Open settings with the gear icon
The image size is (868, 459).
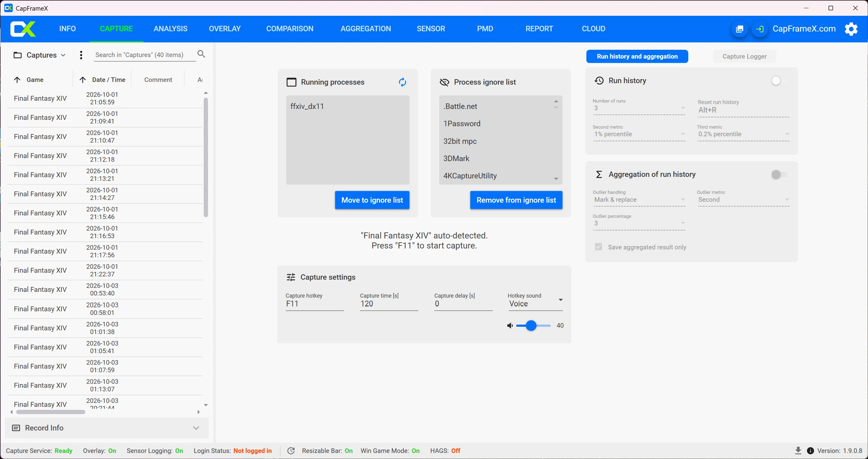click(851, 29)
